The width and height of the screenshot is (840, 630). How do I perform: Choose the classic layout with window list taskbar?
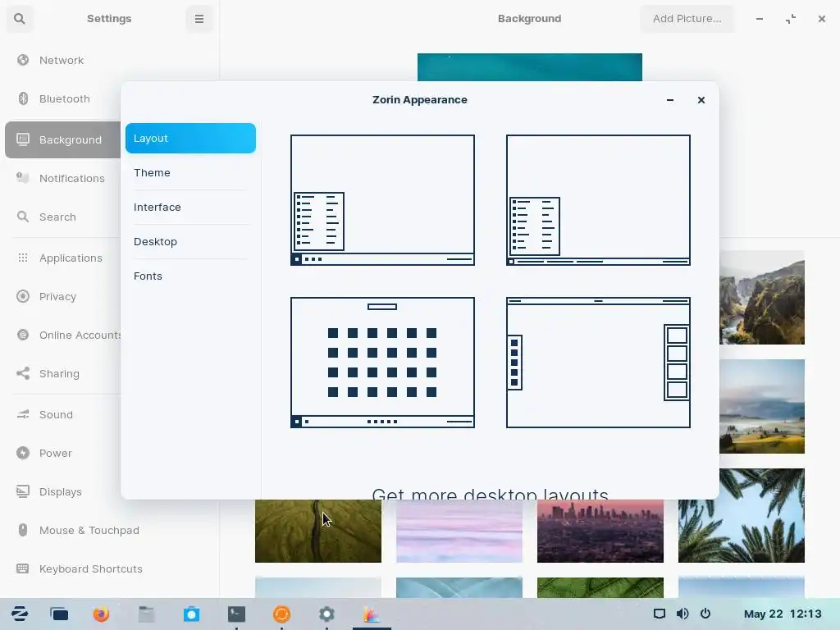tap(598, 200)
